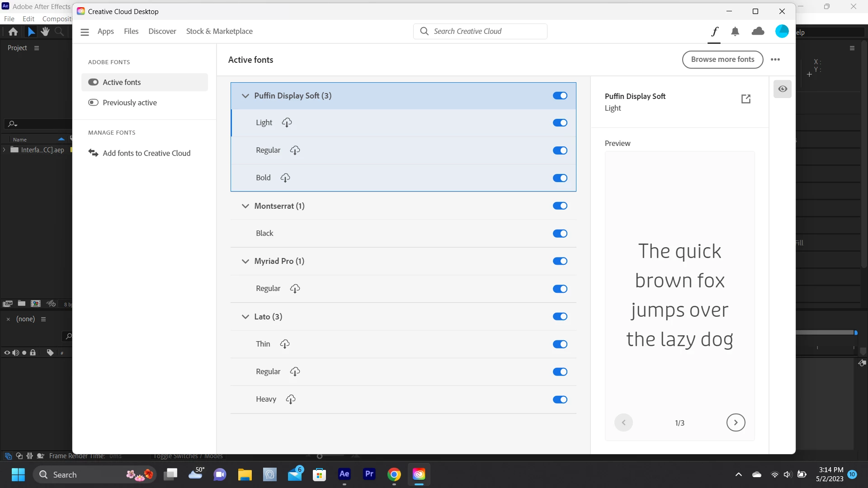
Task: Switch to Stock & Marketplace tab
Action: 219,31
